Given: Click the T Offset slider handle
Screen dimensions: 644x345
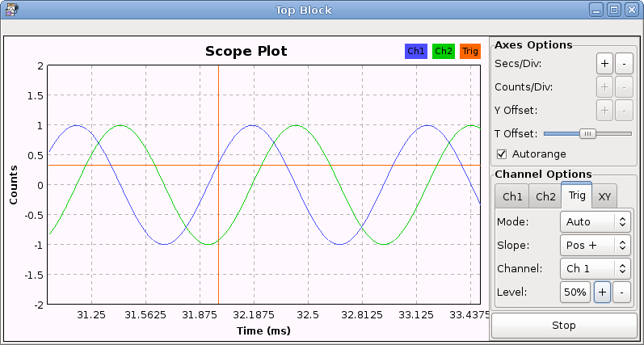Looking at the screenshot, I should pyautogui.click(x=588, y=133).
